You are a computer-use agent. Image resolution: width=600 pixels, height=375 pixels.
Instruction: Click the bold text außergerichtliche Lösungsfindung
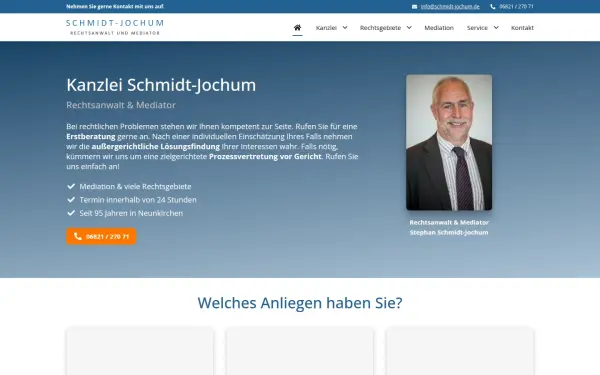(156, 147)
